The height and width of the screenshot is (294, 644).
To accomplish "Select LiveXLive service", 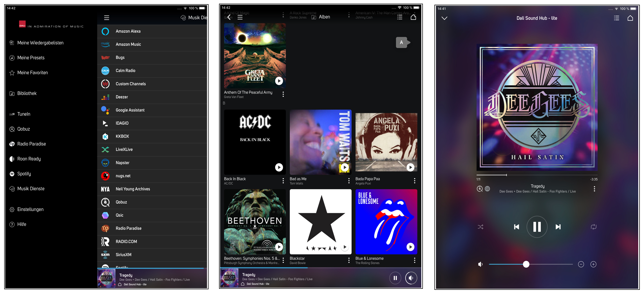I will [152, 150].
